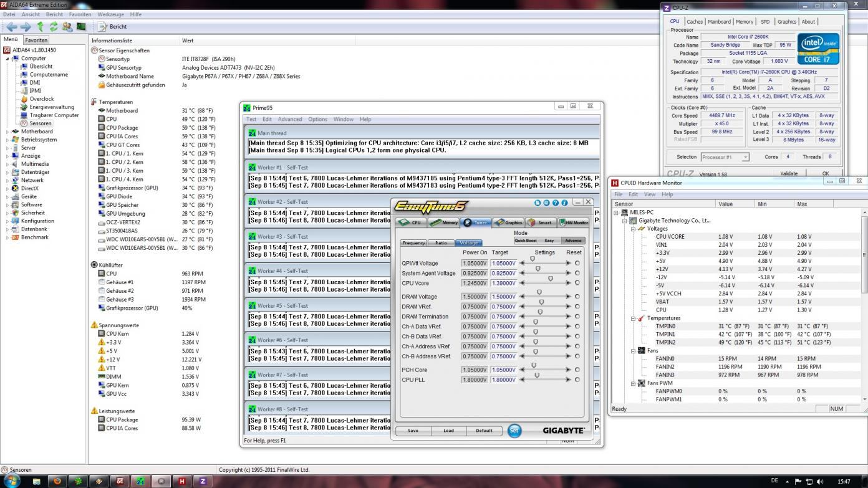Image resolution: width=868 pixels, height=488 pixels.
Task: Open EasyTune6 Memory tab
Action: click(444, 222)
